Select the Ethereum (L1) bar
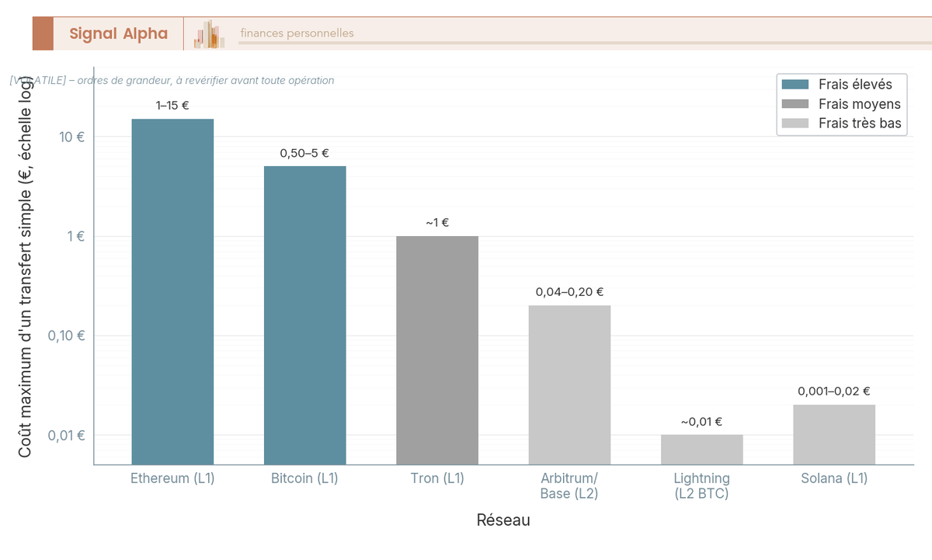 tap(172, 292)
